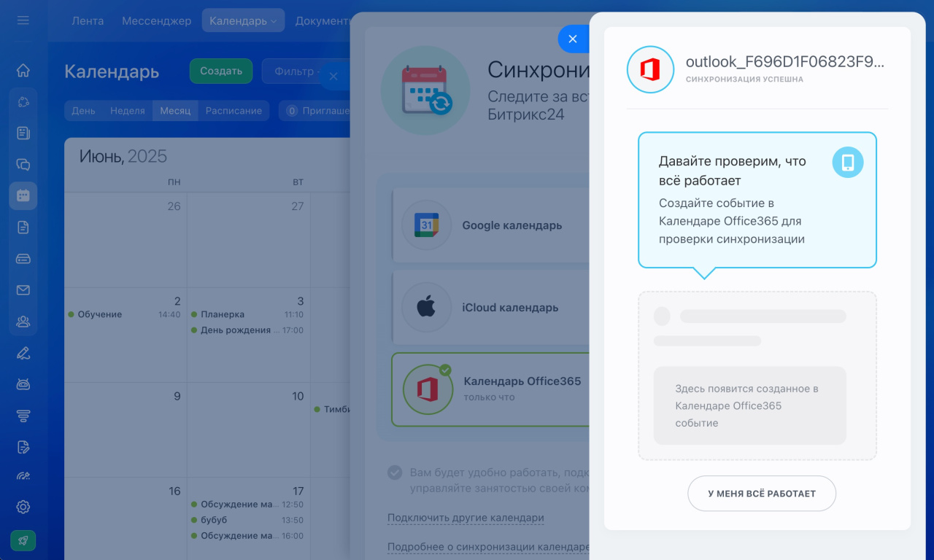The height and width of the screenshot is (560, 934).
Task: Click the calendar sync illustration icon
Action: coord(424,90)
